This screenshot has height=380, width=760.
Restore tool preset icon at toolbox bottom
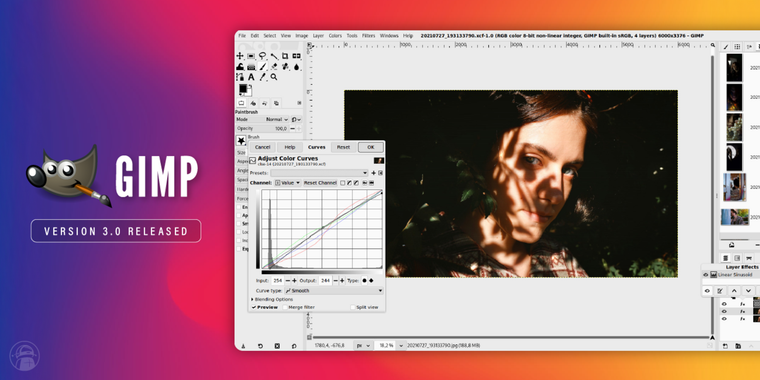(260, 346)
